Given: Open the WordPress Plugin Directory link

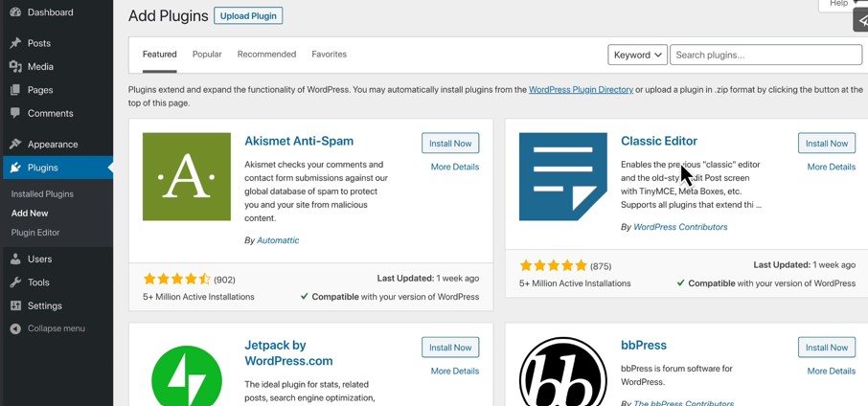Looking at the screenshot, I should click(581, 89).
